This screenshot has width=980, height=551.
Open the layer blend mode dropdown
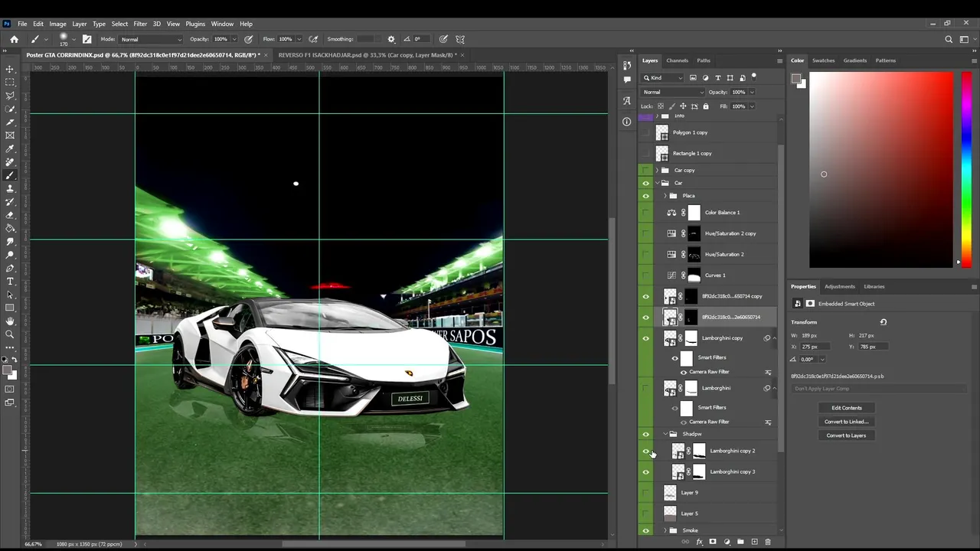tap(673, 92)
